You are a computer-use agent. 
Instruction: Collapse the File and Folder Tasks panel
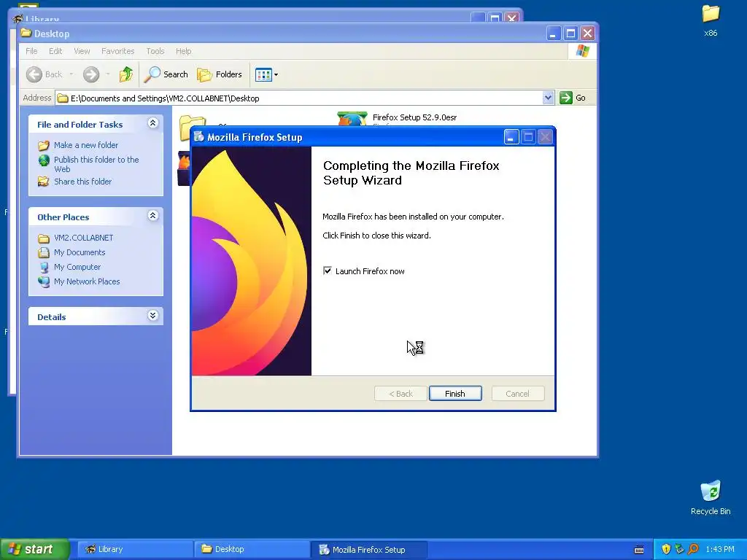click(153, 123)
